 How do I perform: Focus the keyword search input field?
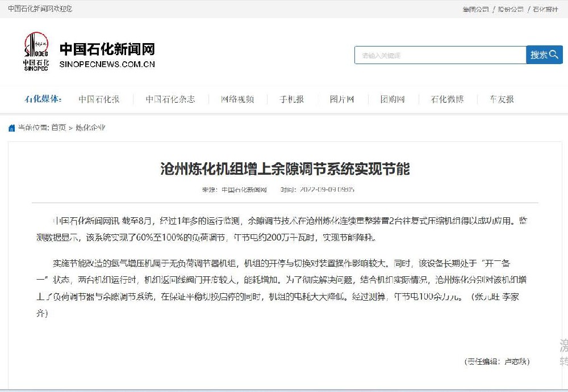(440, 55)
